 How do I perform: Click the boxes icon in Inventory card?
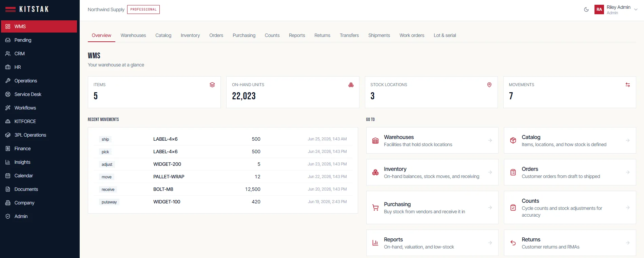[375, 172]
